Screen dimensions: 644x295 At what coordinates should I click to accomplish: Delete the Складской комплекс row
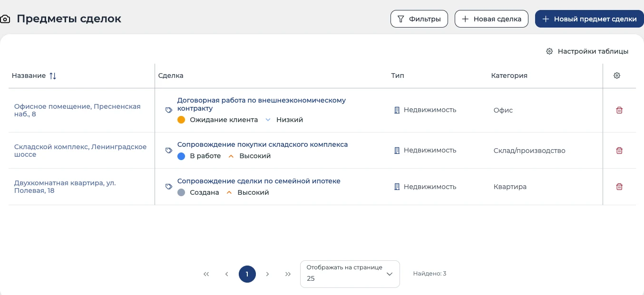[619, 151]
